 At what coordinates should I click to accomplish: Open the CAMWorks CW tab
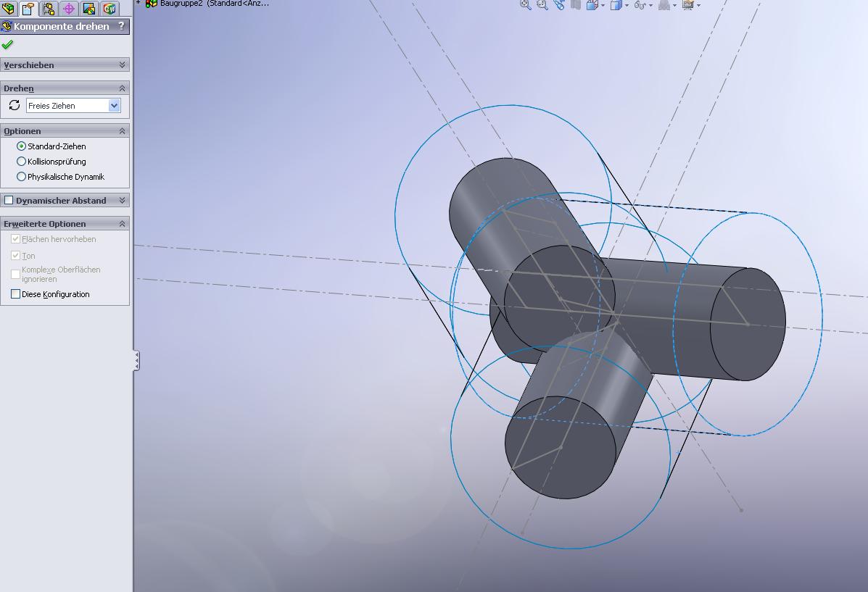109,8
